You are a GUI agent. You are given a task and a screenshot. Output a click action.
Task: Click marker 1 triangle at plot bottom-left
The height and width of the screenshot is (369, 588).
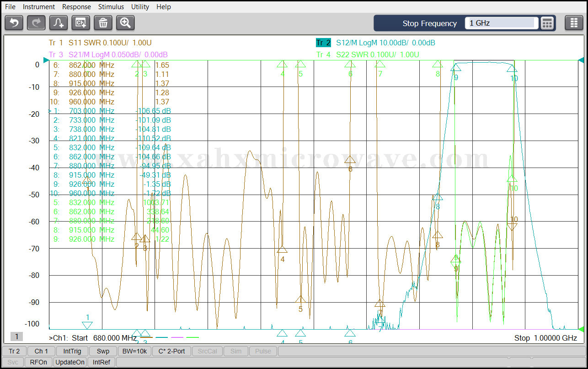(87, 325)
